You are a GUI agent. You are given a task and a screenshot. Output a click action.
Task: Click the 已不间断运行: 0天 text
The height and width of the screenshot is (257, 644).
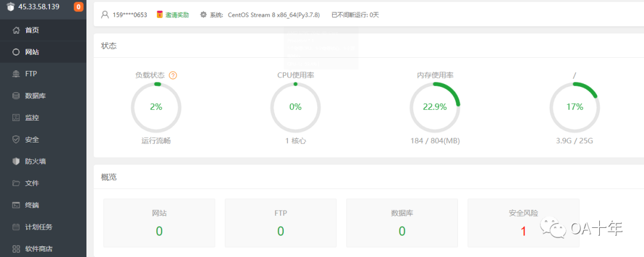click(355, 15)
